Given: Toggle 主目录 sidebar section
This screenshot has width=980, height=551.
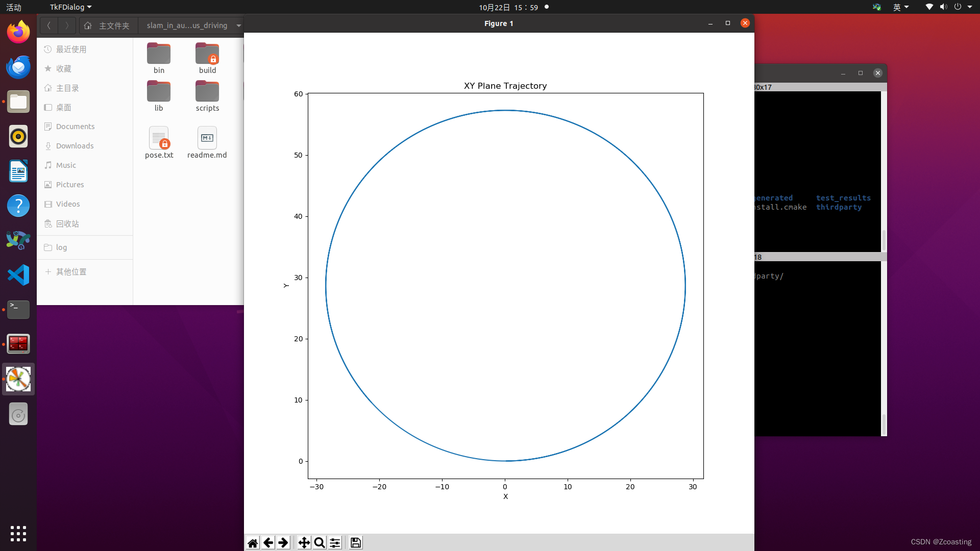Looking at the screenshot, I should (68, 87).
